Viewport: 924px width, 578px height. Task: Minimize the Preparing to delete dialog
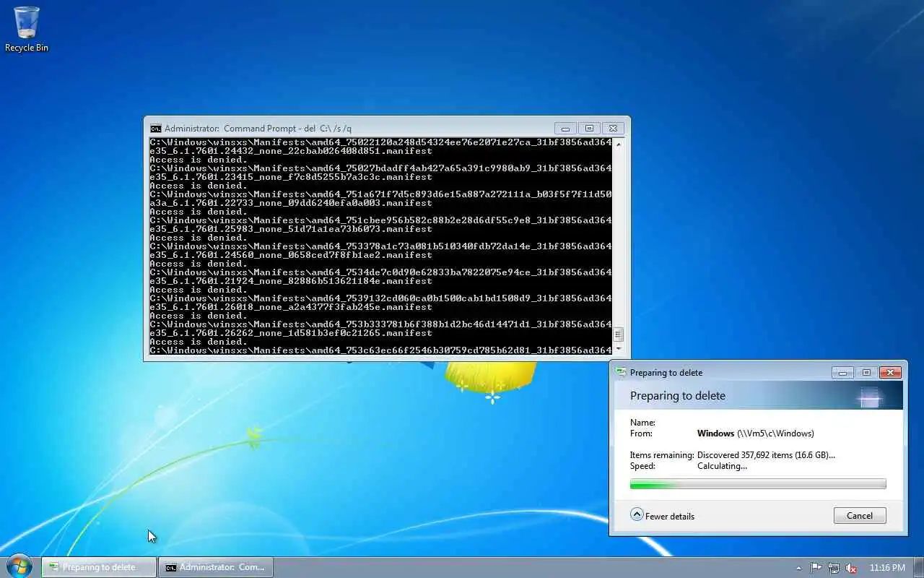coord(842,373)
